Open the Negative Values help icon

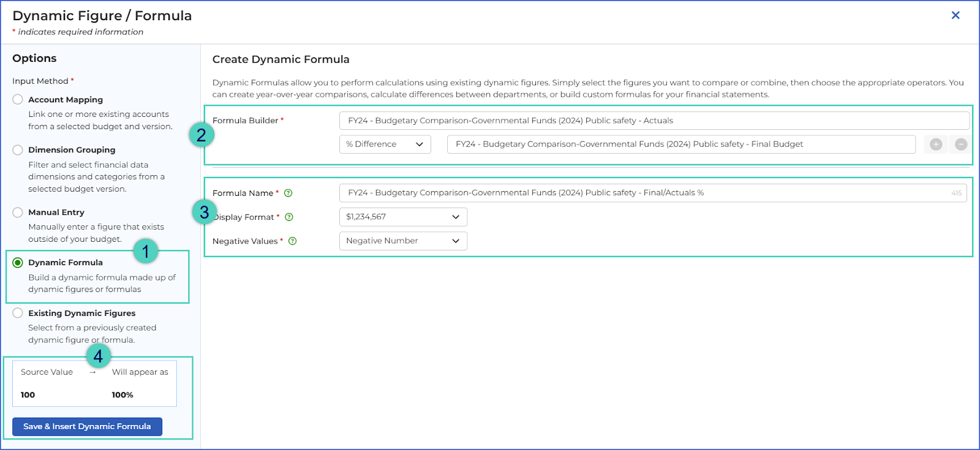click(x=293, y=241)
